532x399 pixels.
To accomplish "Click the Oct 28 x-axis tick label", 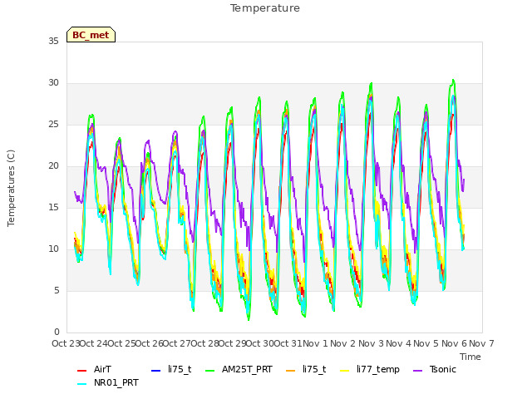I will point(204,343).
